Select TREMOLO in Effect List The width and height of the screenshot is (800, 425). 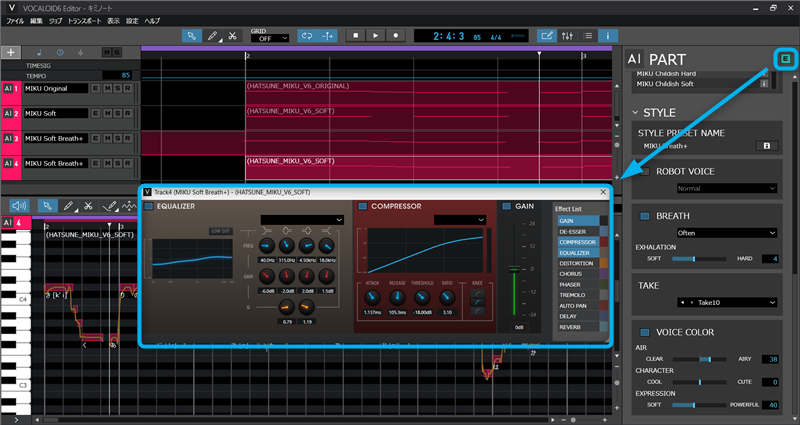(579, 295)
